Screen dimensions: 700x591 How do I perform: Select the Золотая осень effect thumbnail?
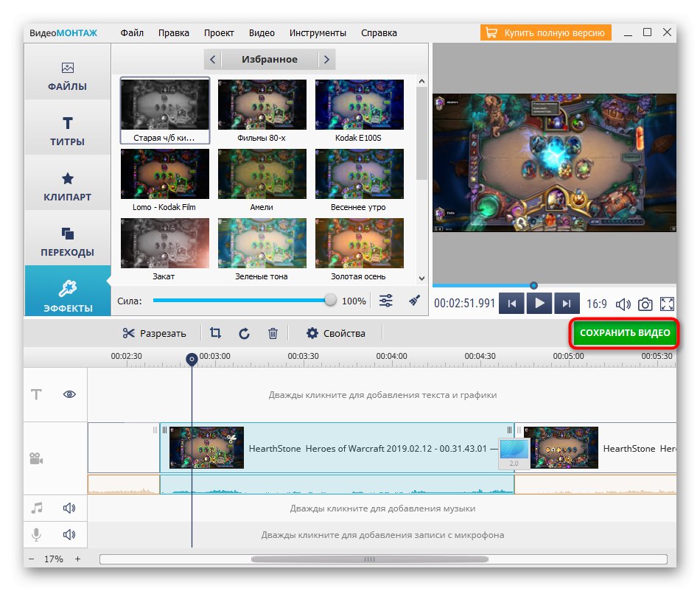[360, 244]
